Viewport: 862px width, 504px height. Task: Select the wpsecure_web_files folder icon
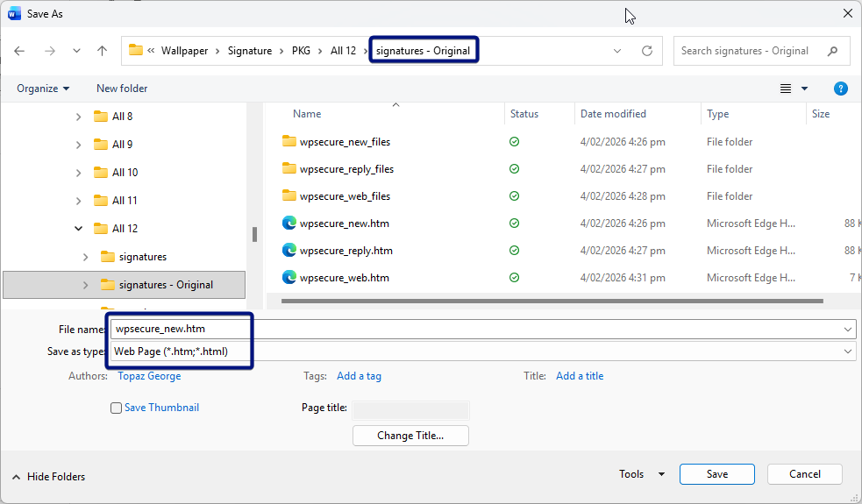(289, 196)
